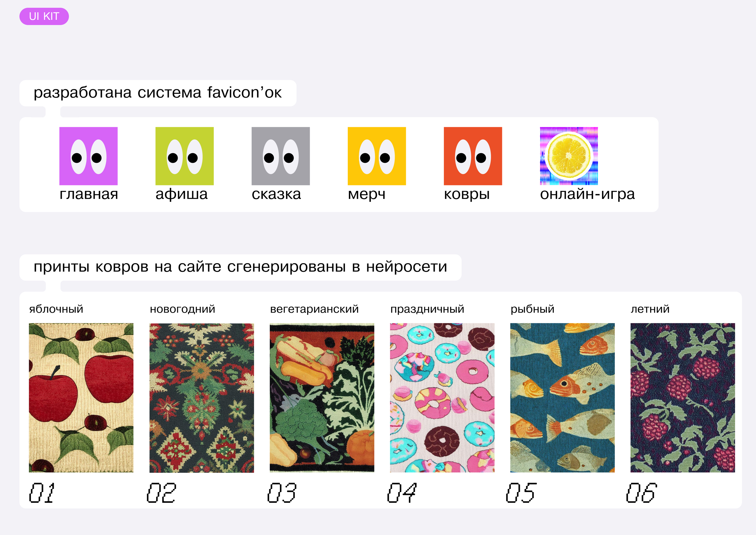Viewport: 756px width, 535px height.
Task: Click the принты ковров heading
Action: (x=240, y=267)
